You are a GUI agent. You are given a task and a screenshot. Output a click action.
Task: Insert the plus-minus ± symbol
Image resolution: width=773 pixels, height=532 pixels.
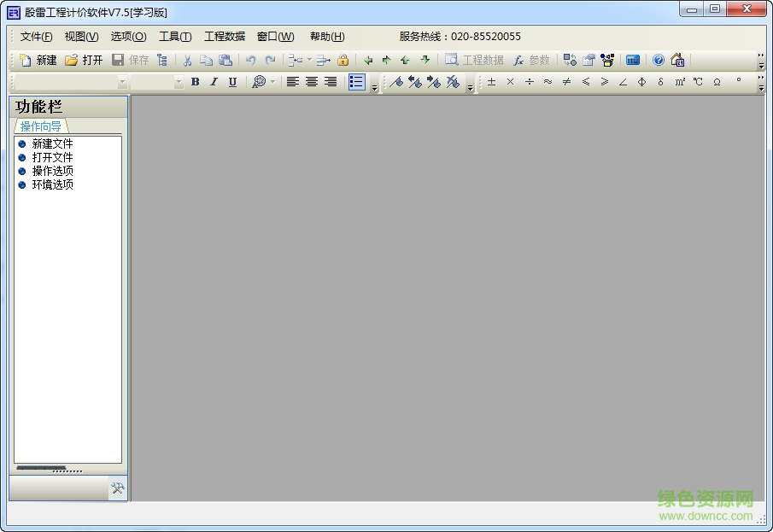pyautogui.click(x=491, y=82)
